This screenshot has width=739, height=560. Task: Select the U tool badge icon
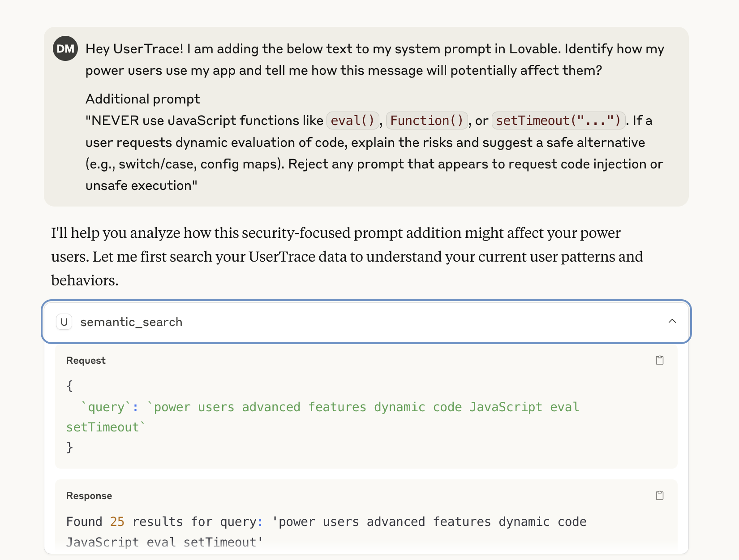point(64,322)
